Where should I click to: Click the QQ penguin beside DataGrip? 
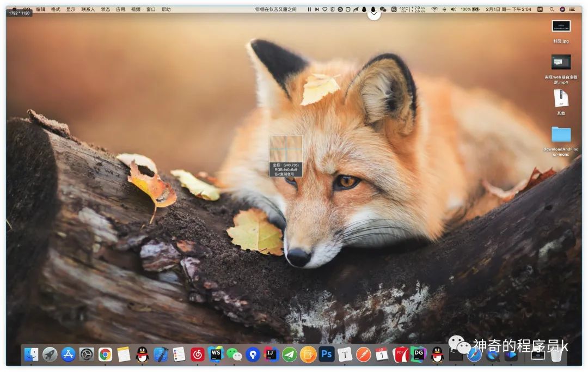pos(437,355)
